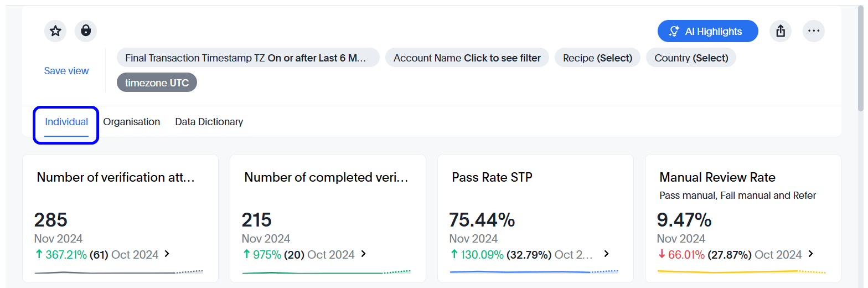Open the three-dot more options menu

813,32
